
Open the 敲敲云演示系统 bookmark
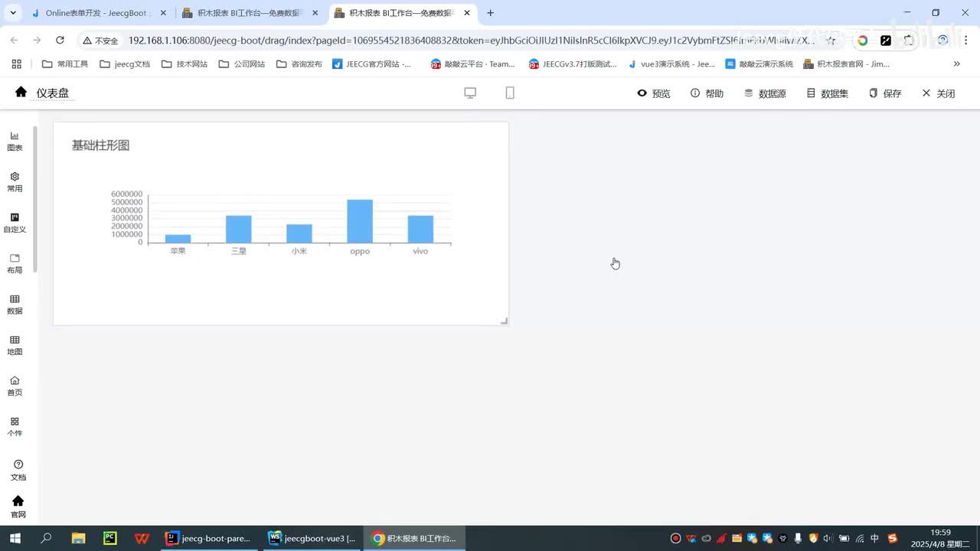[759, 64]
